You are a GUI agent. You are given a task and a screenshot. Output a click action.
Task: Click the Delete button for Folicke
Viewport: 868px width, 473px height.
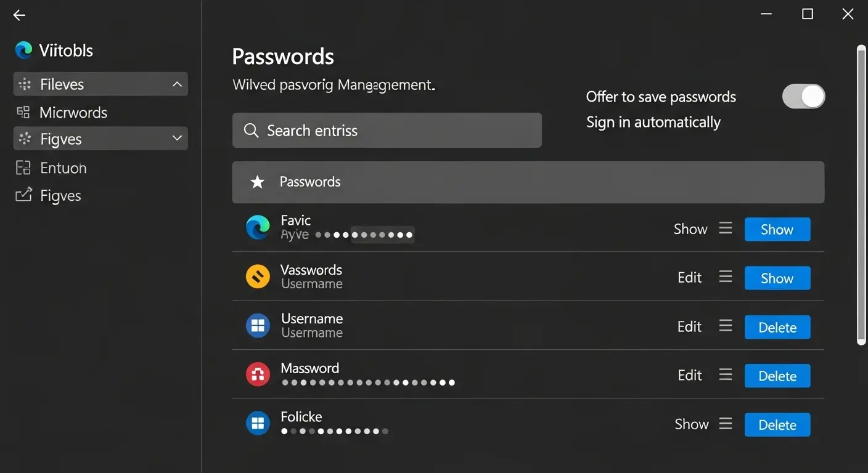coord(777,424)
